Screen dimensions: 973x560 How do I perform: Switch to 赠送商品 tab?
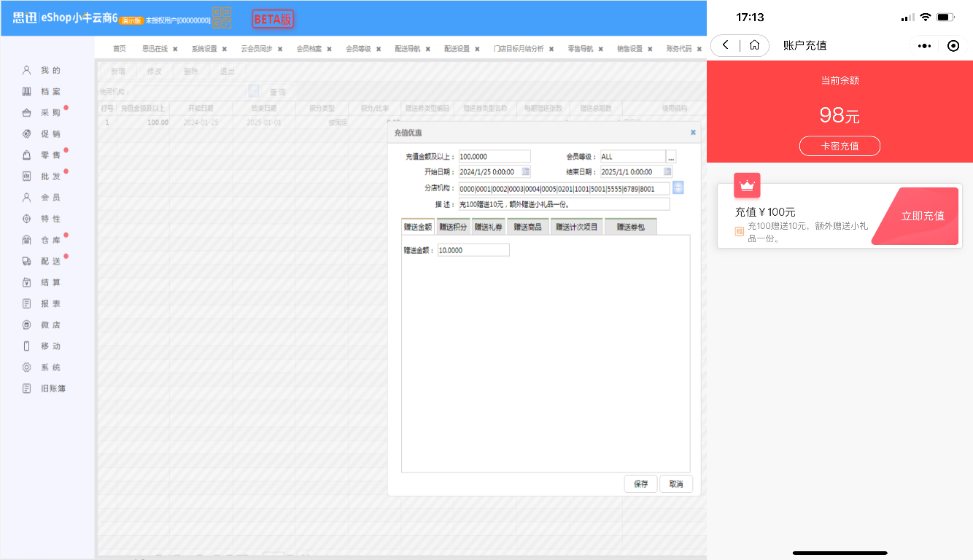coord(528,227)
